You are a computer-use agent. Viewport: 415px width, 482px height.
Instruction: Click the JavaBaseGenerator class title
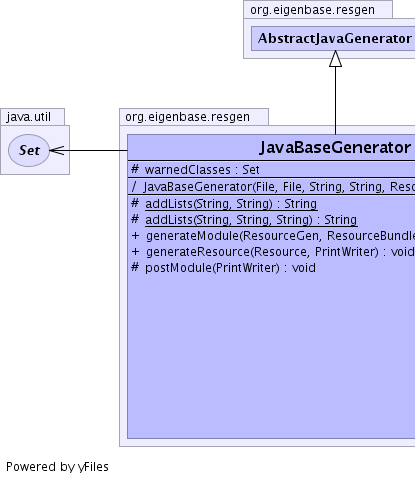[x=335, y=147]
